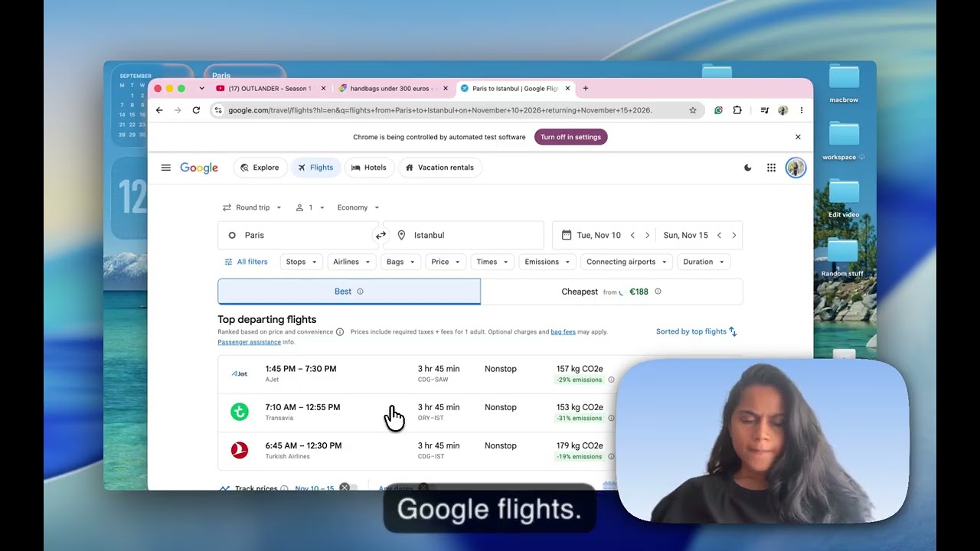Open the Round trip dropdown
This screenshot has height=551, width=980.
click(x=252, y=207)
